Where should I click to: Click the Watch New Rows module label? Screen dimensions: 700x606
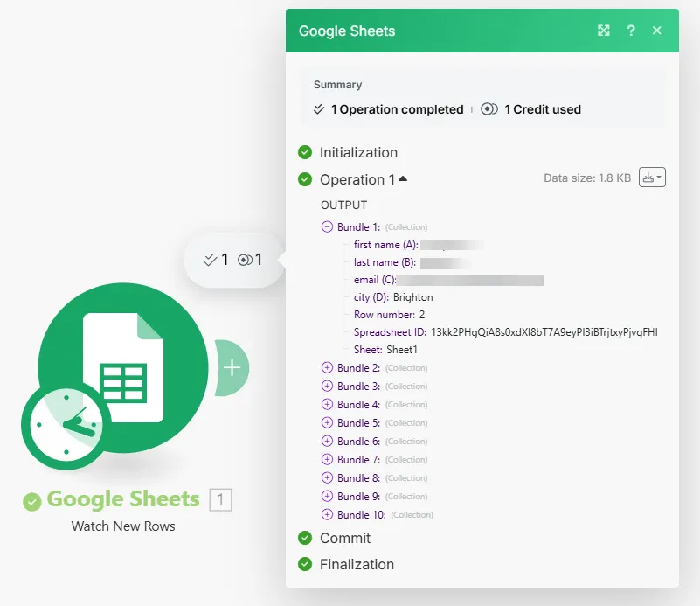tap(123, 526)
